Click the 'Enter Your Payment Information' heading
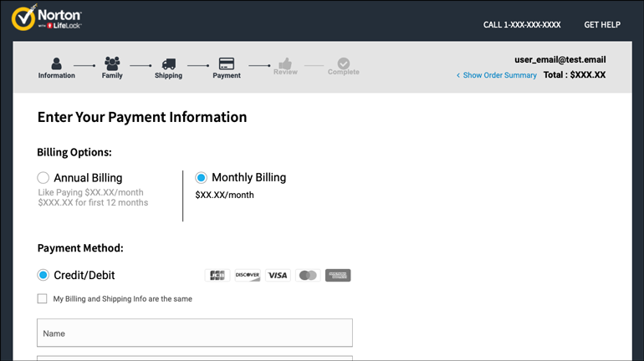 142,117
